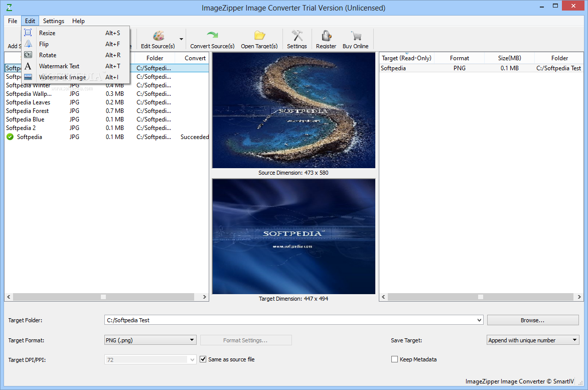
Task: Choose Watermark Text from the Edit menu
Action: click(76, 66)
